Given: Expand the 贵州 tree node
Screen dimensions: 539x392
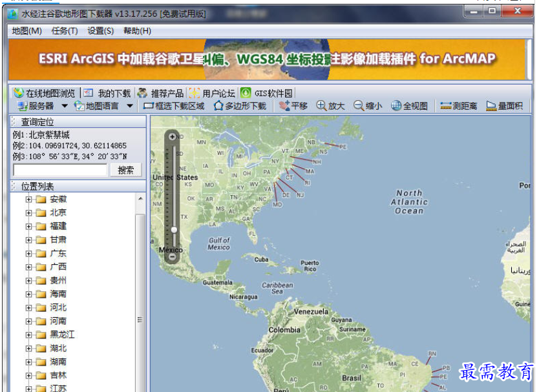Looking at the screenshot, I should (x=28, y=281).
